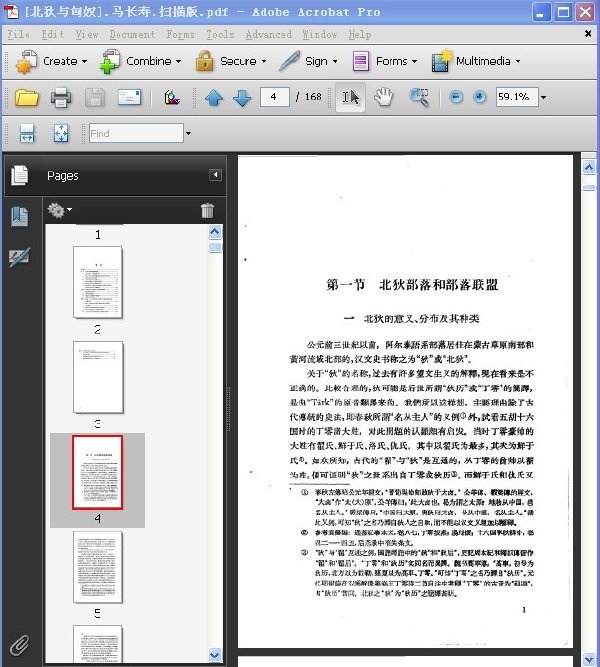
Task: Click the 59.1% zoom value field
Action: click(x=517, y=97)
